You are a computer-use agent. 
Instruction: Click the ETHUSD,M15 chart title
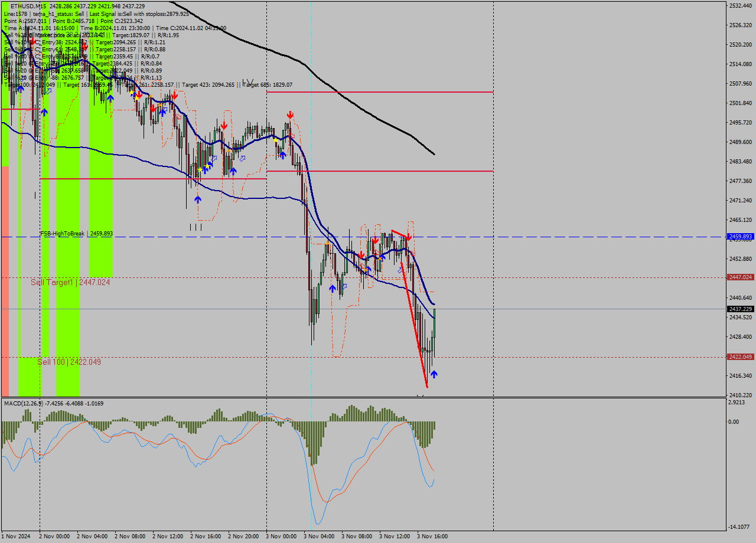click(29, 6)
